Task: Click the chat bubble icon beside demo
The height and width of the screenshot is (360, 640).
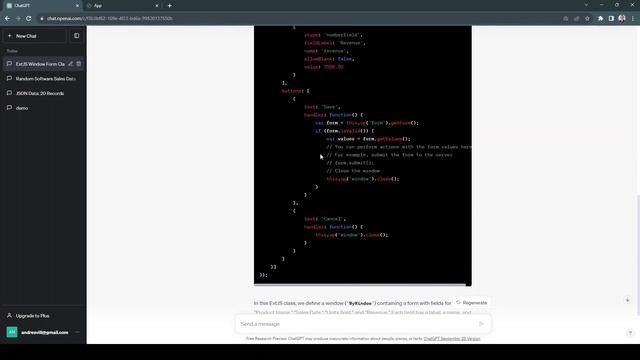Action: coord(9,108)
